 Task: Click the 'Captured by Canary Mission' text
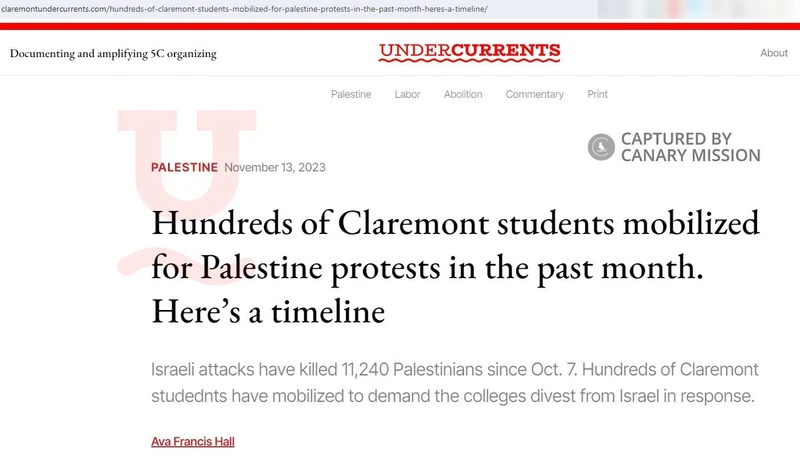coord(690,147)
